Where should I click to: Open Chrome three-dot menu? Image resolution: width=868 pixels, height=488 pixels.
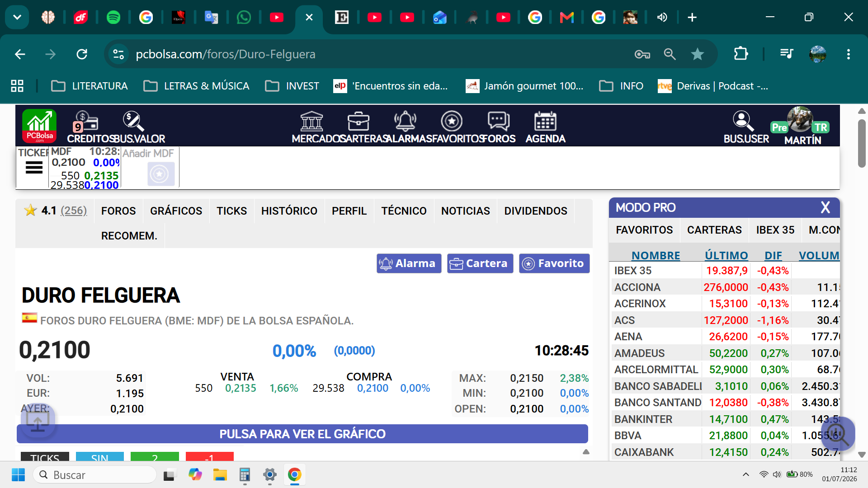click(x=849, y=54)
